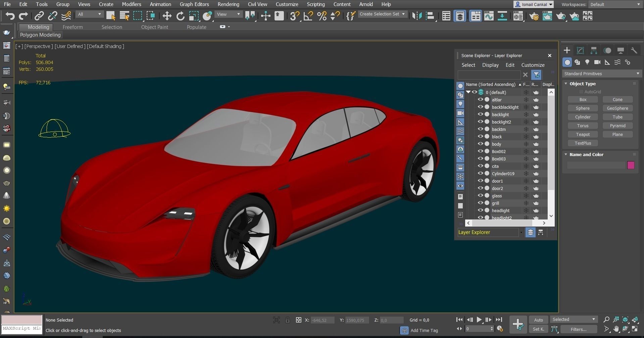The width and height of the screenshot is (644, 338).
Task: Go to animation start frame
Action: tap(459, 320)
